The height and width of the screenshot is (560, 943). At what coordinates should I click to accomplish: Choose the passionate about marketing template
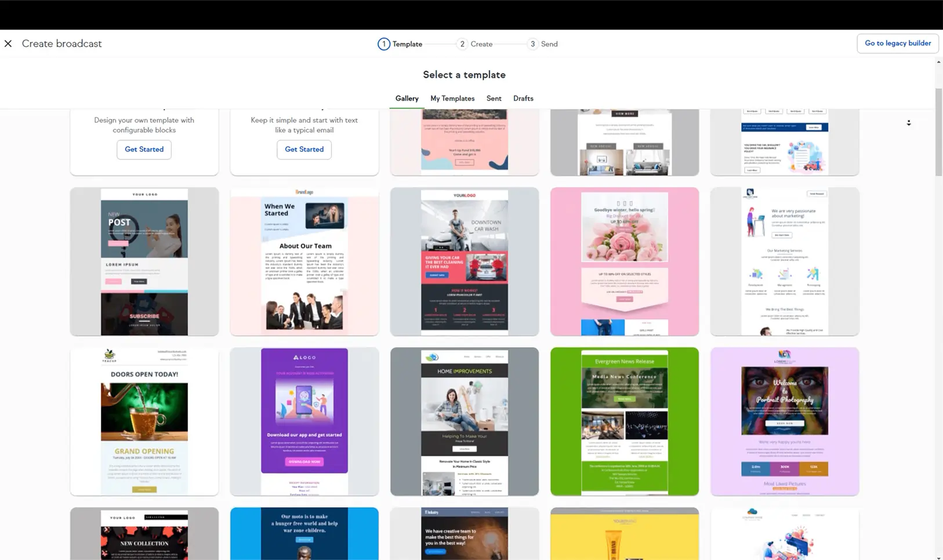(785, 261)
